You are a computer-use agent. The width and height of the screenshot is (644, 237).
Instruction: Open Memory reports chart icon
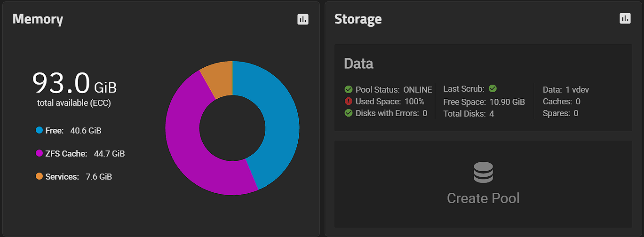pyautogui.click(x=303, y=19)
